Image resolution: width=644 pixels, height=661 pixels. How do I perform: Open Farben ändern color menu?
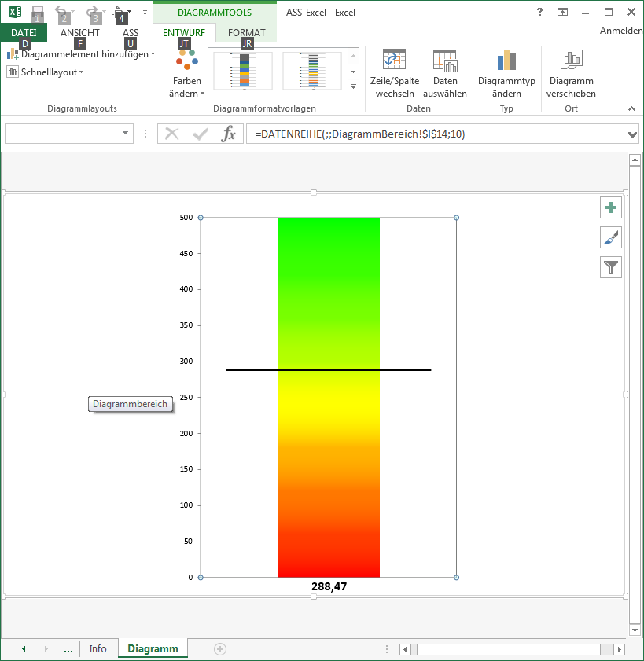click(186, 75)
